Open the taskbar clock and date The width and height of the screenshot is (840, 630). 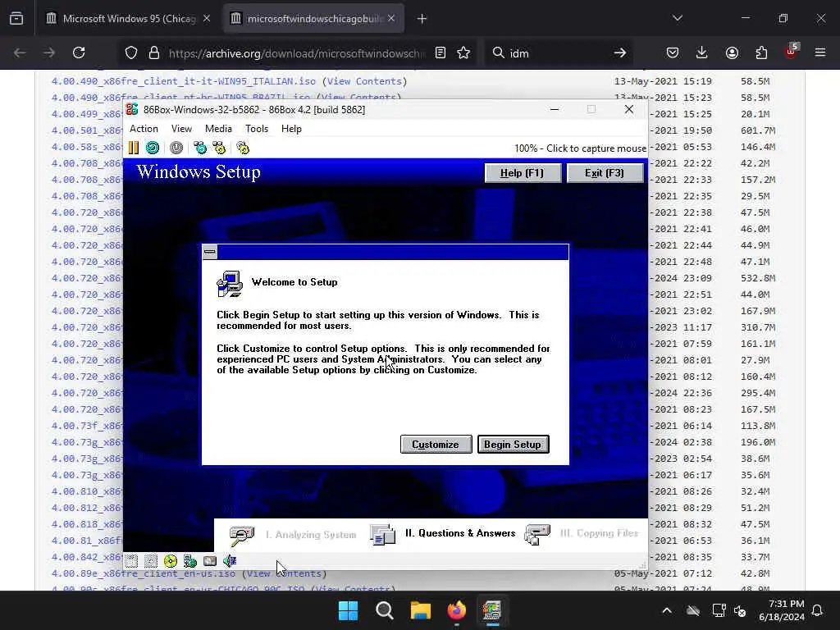(782, 610)
